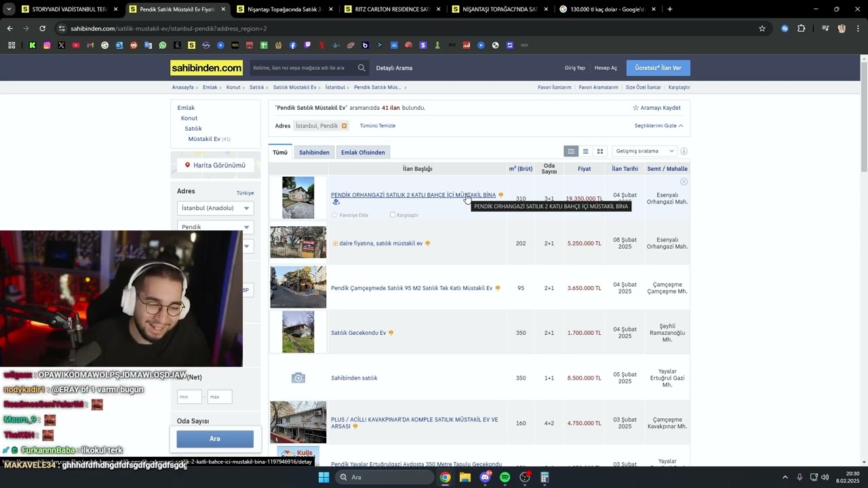Switch to the grid gallery view icon
Screen dimensions: 868x488
pos(599,151)
